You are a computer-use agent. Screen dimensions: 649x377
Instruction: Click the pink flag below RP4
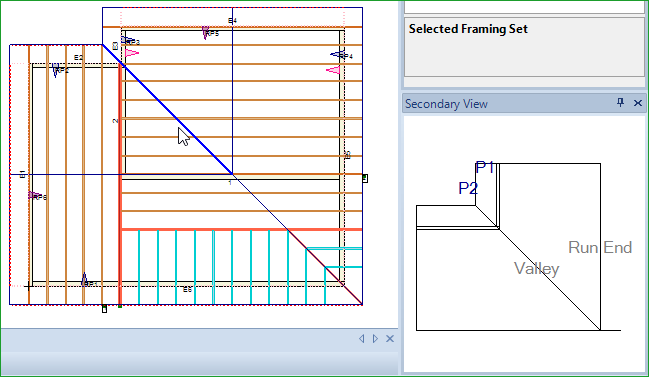point(333,70)
